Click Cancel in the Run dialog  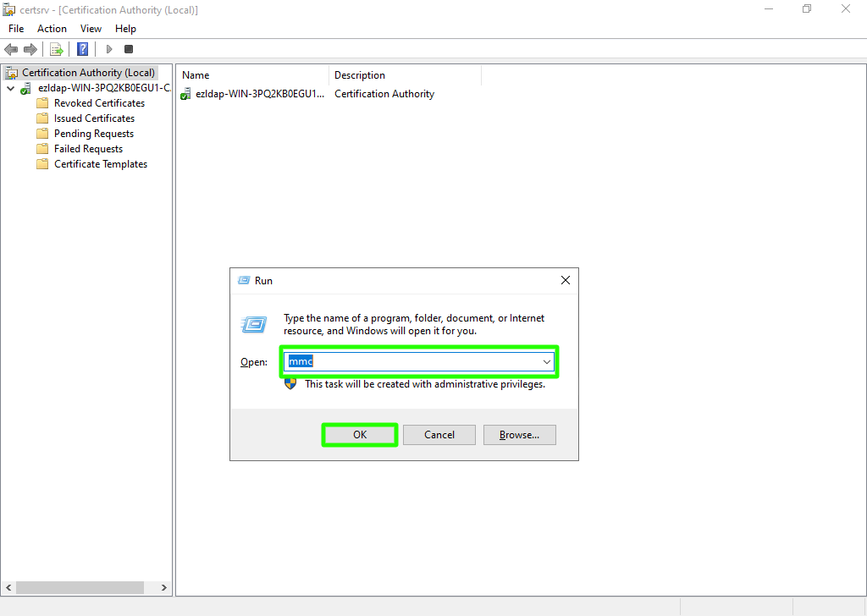click(x=439, y=435)
